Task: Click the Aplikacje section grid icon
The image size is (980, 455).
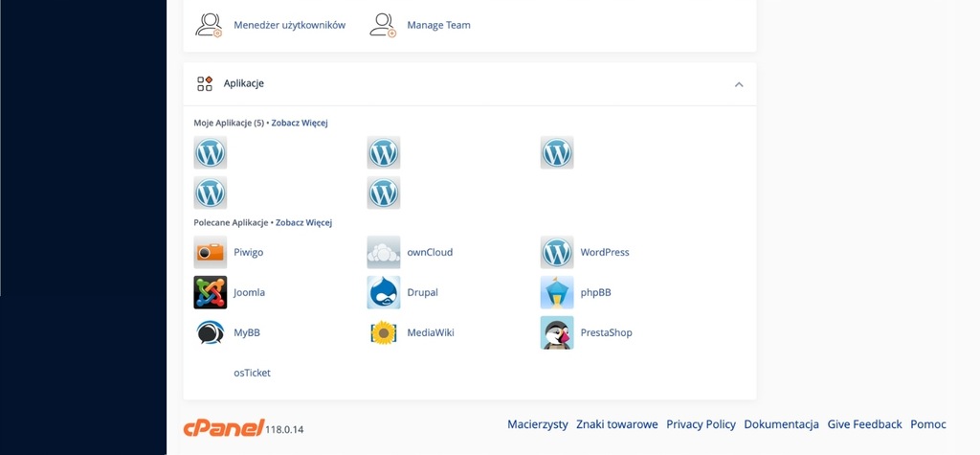Action: pyautogui.click(x=205, y=83)
